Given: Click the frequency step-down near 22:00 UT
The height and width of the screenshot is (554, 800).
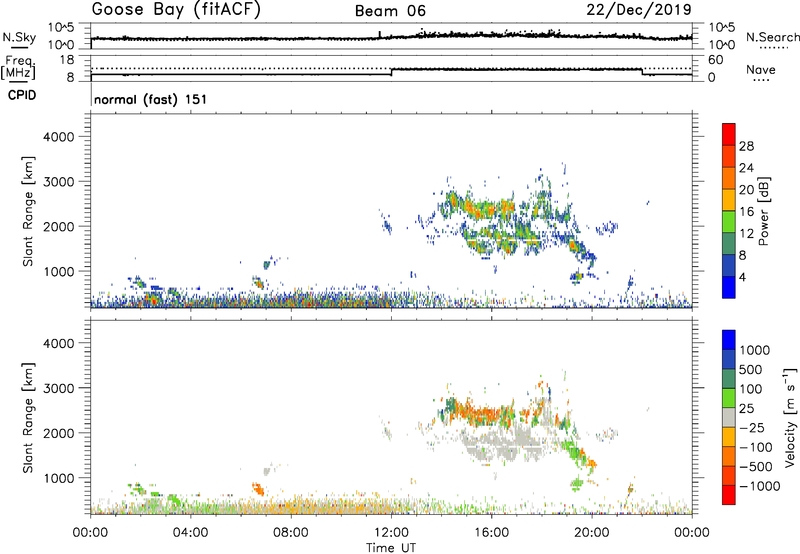Looking at the screenshot, I should coord(642,72).
